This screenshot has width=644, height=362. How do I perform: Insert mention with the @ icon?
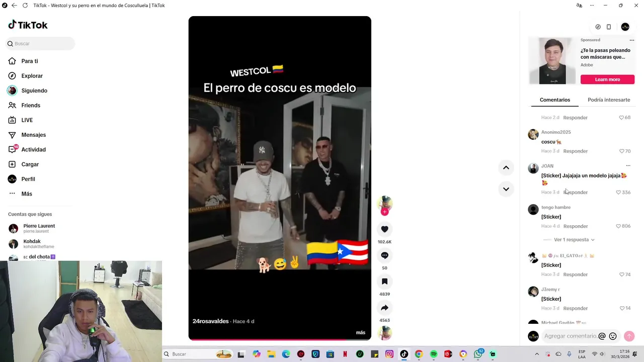(x=602, y=336)
